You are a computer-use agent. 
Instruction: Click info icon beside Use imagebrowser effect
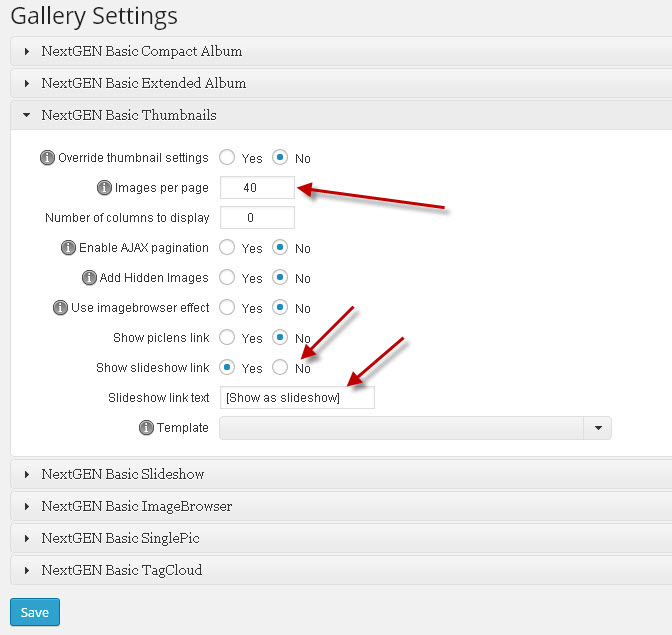[x=60, y=308]
